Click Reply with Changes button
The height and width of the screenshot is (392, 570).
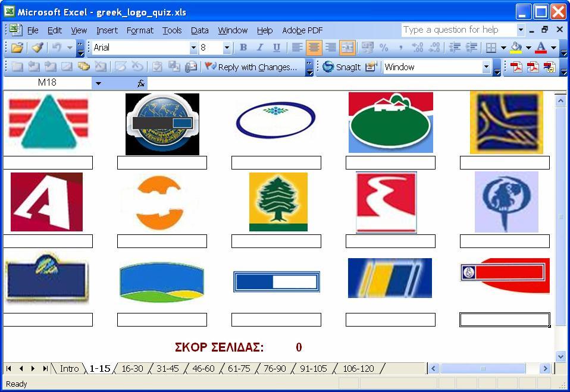[252, 67]
